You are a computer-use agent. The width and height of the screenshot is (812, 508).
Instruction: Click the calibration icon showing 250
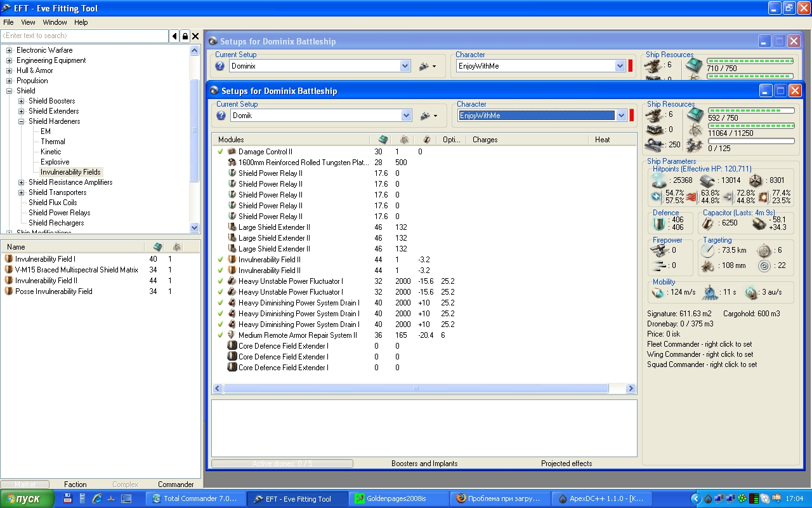point(653,145)
